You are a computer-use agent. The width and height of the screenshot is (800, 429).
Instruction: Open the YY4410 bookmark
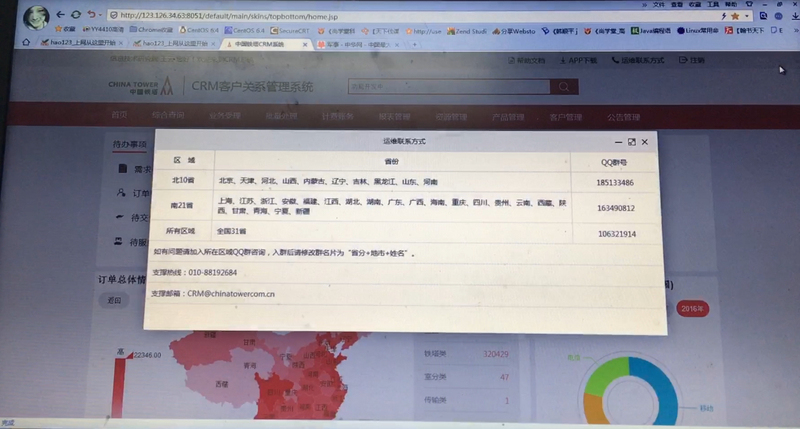click(x=103, y=30)
